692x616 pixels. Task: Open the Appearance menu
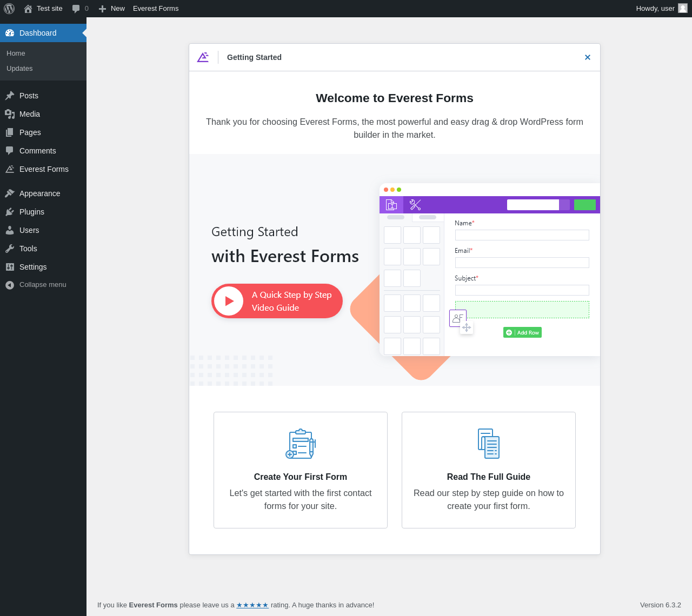point(43,193)
